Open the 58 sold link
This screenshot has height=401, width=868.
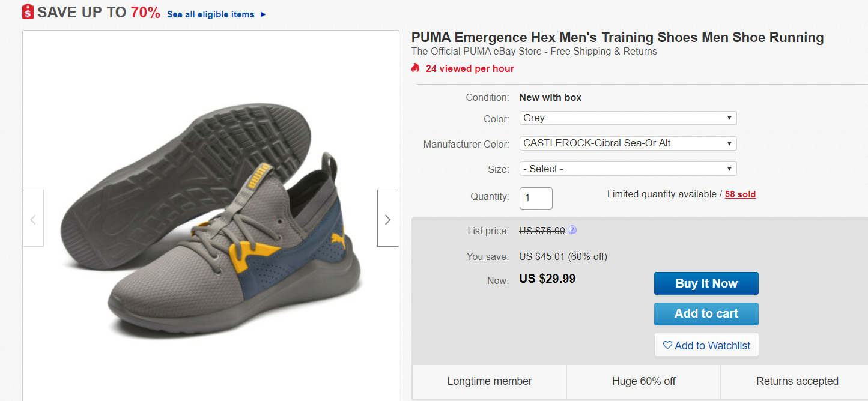(740, 194)
